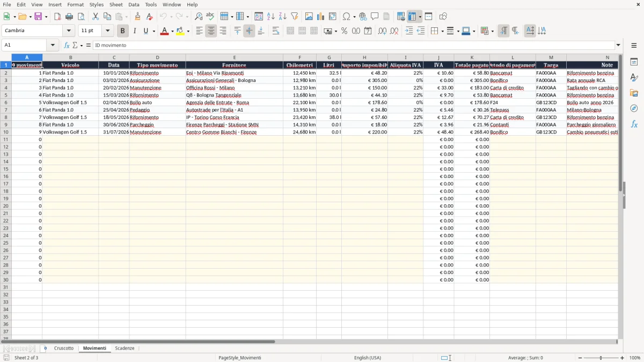Image resolution: width=644 pixels, height=362 pixels.
Task: Click the Define Print Area icon
Action: pos(401,17)
